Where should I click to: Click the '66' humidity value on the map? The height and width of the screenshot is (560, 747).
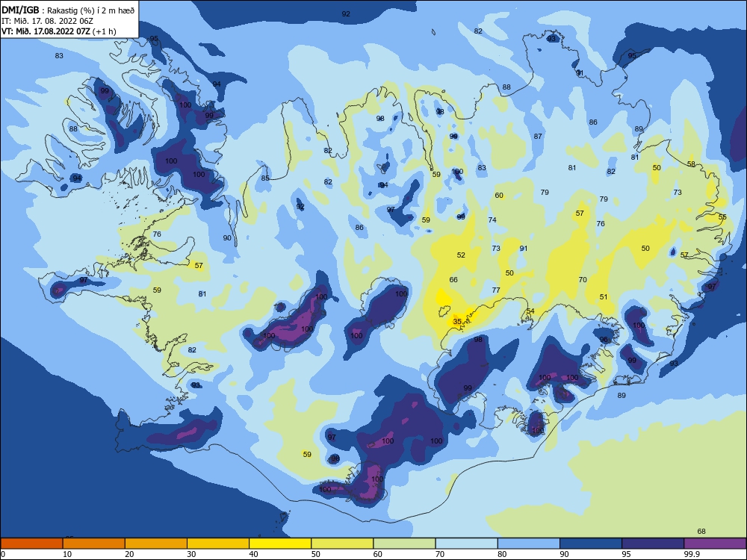pos(453,279)
